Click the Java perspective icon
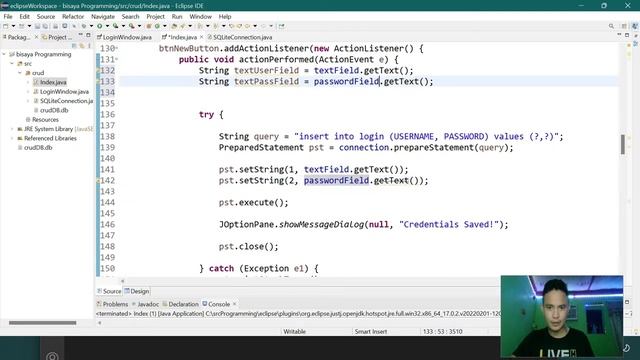This screenshot has height=360, width=640. click(635, 26)
